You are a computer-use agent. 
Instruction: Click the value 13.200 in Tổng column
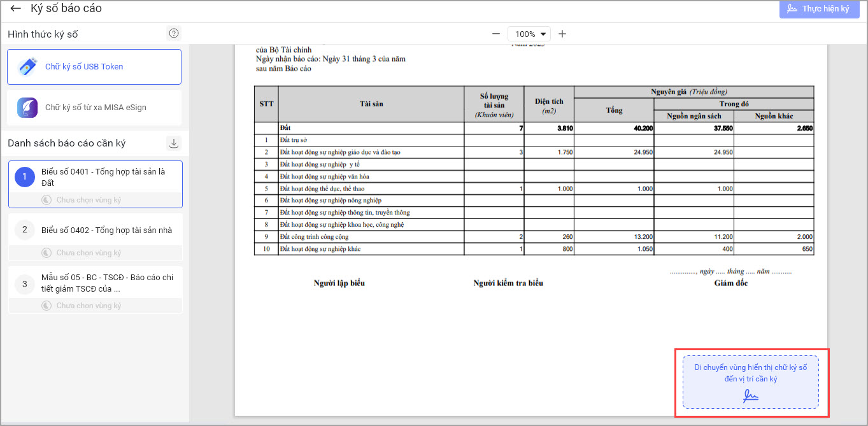click(x=644, y=237)
